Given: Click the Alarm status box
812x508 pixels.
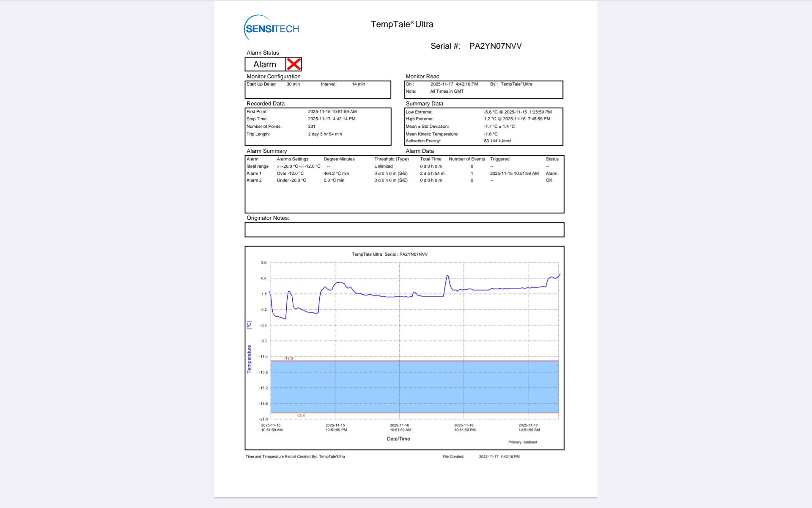Looking at the screenshot, I should [x=265, y=64].
